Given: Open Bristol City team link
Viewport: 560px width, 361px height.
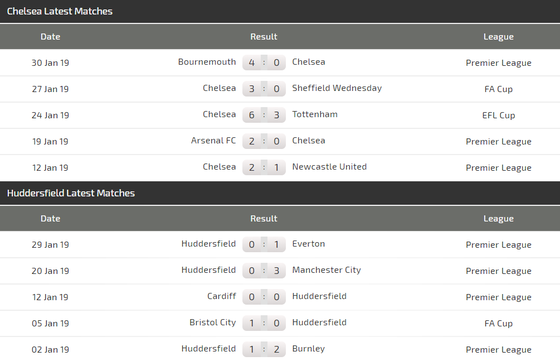Looking at the screenshot, I should click(x=212, y=322).
